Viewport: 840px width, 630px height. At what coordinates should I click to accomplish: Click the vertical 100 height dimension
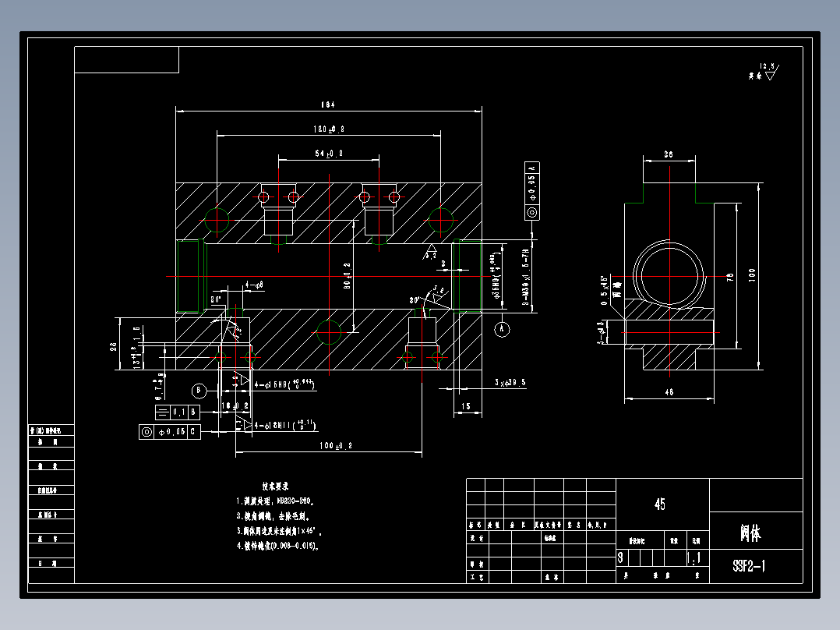(752, 275)
